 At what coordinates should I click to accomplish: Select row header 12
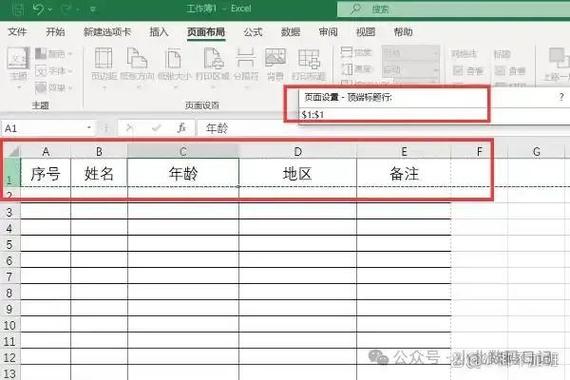pos(10,357)
